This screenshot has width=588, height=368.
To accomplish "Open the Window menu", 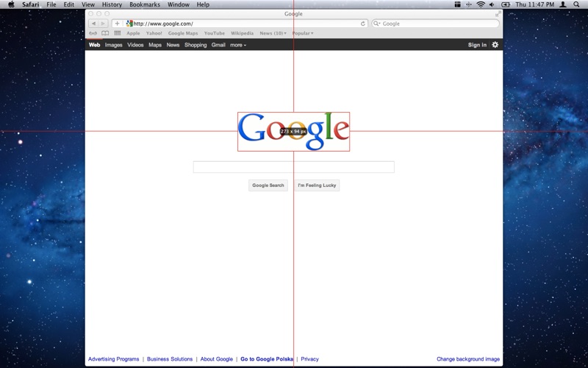I will 179,4.
